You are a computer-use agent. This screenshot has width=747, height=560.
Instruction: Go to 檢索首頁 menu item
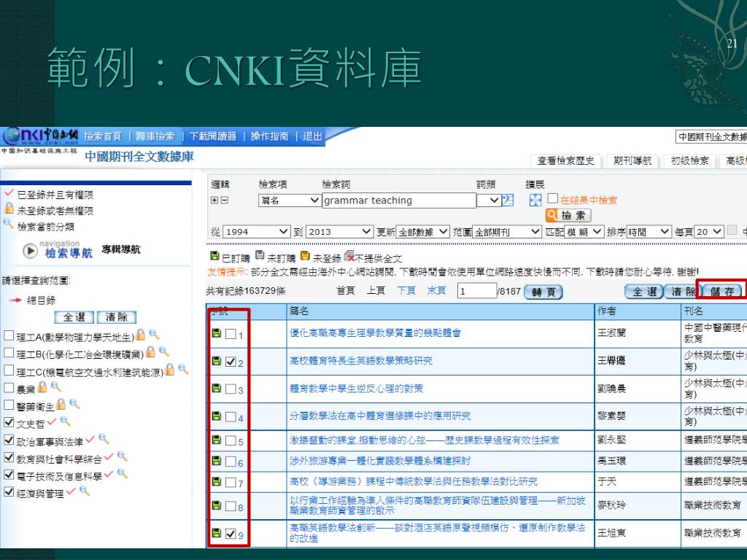click(x=103, y=136)
